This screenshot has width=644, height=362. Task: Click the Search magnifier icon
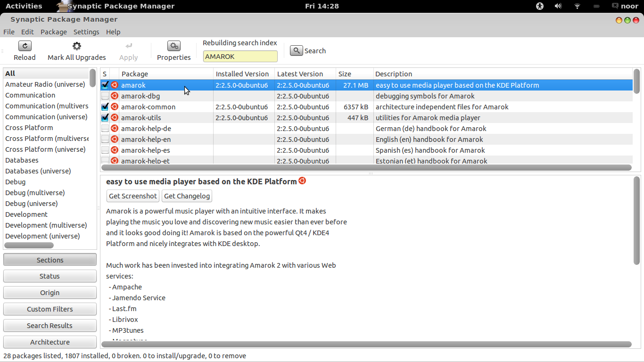(296, 50)
